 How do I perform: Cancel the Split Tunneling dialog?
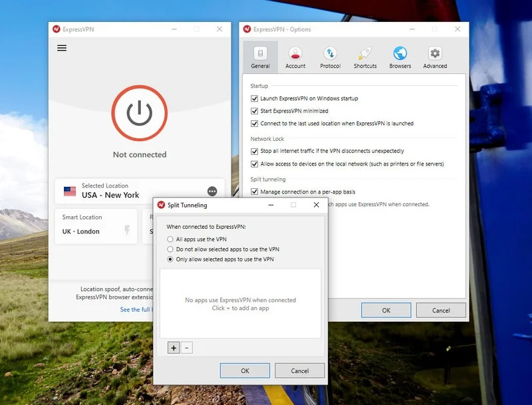click(300, 370)
